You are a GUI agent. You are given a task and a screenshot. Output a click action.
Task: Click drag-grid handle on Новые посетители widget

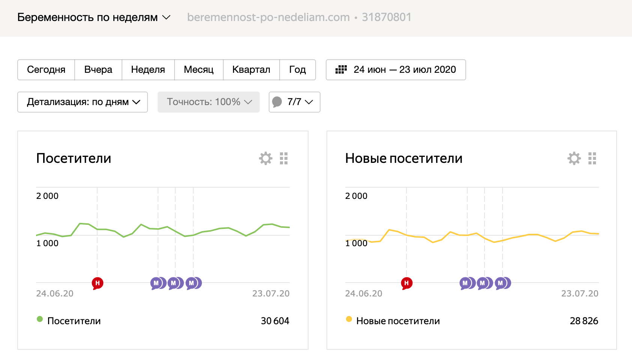[592, 158]
